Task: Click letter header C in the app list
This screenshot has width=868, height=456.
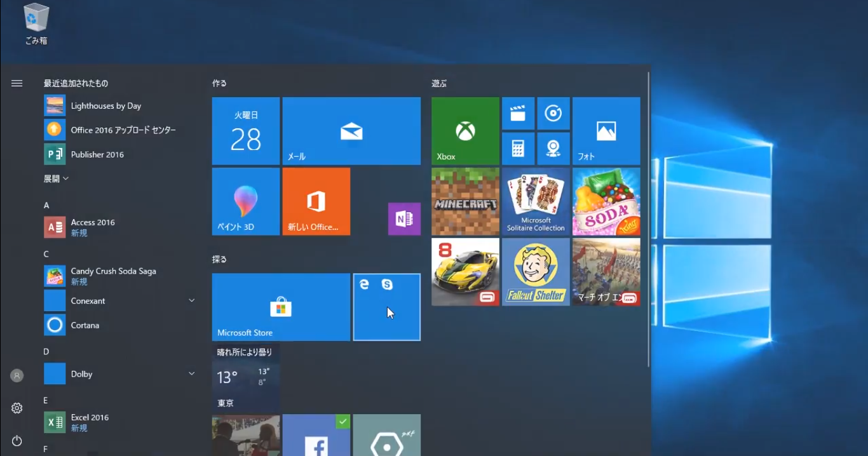Action: coord(46,254)
